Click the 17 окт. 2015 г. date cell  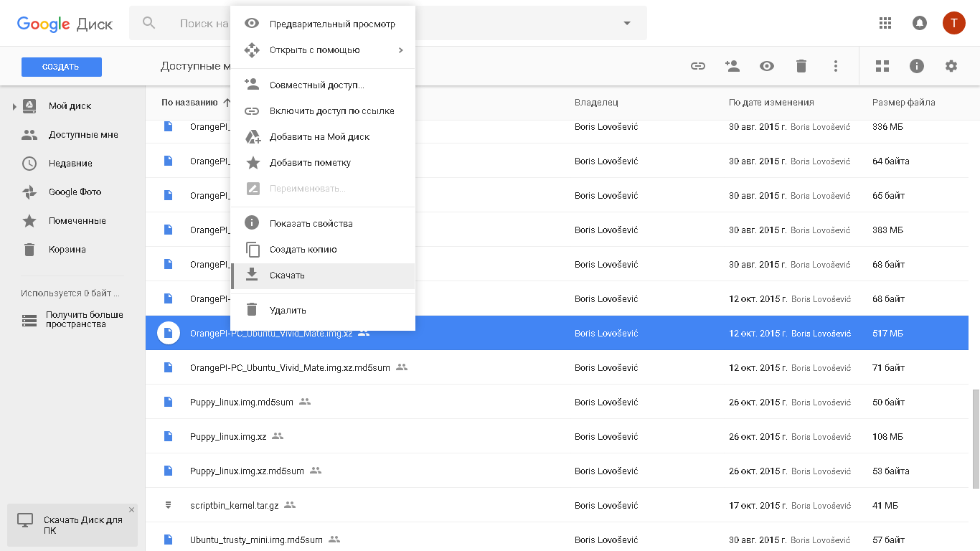(758, 505)
